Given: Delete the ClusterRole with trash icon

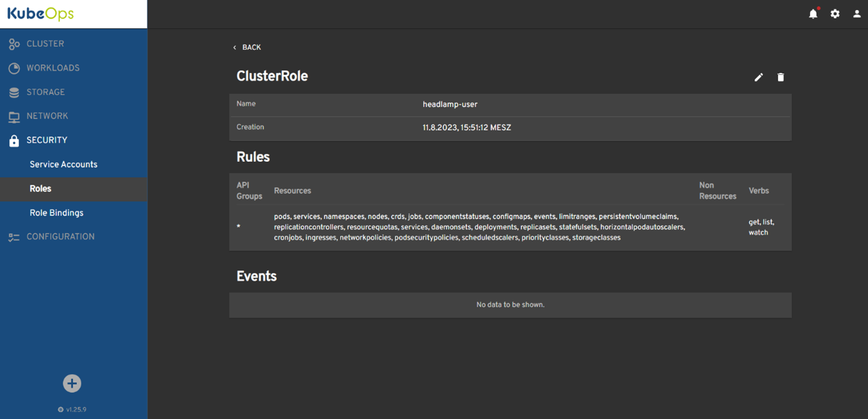Looking at the screenshot, I should (x=781, y=77).
